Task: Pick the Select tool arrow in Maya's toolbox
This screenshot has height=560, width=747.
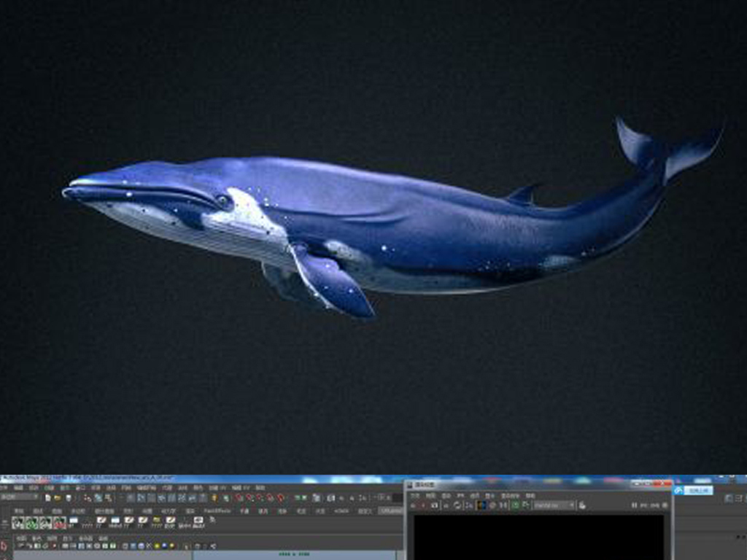Action: click(x=5, y=545)
